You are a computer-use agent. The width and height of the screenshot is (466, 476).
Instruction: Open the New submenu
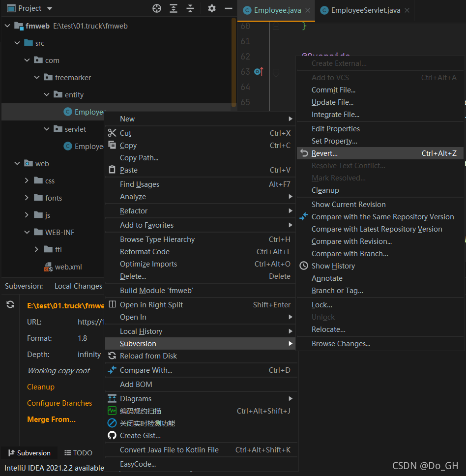point(200,119)
